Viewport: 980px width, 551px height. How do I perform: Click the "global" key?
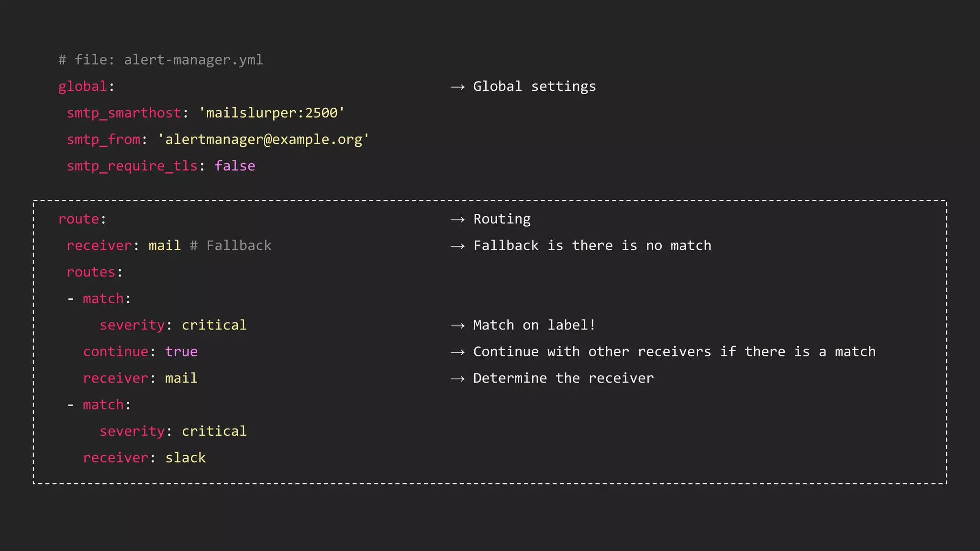coord(82,87)
